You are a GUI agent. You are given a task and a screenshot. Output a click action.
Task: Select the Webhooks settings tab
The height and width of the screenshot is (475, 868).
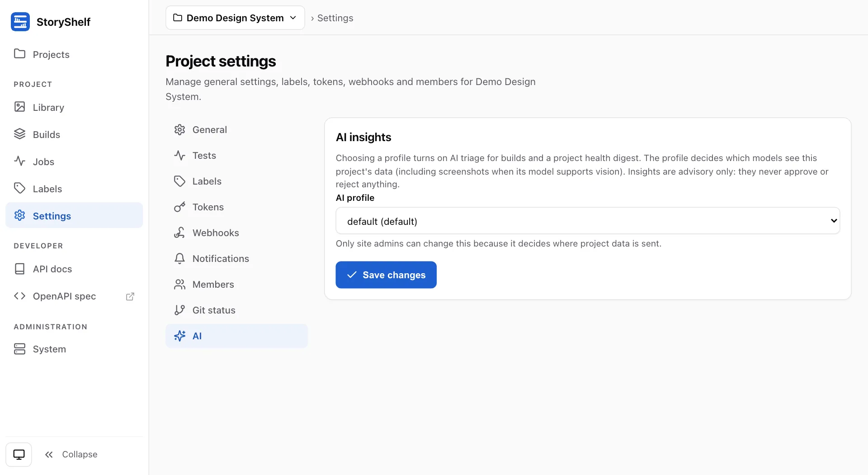[236, 233]
